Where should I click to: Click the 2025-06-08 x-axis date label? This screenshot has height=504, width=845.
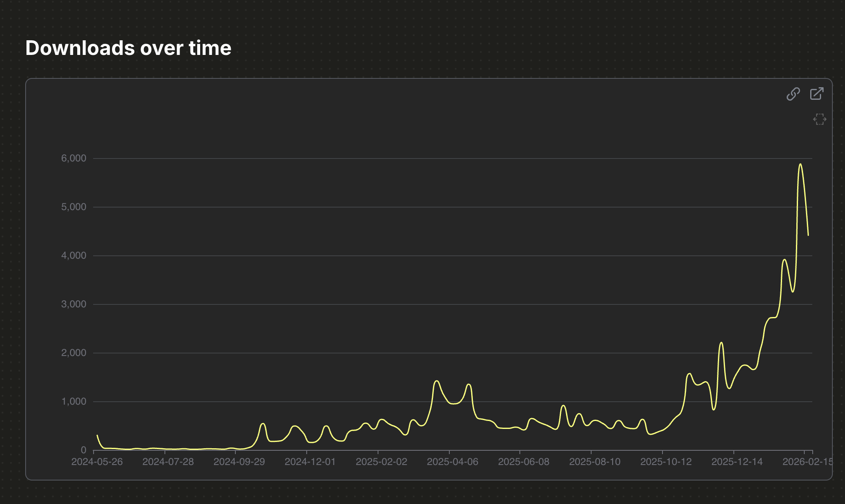tap(524, 462)
